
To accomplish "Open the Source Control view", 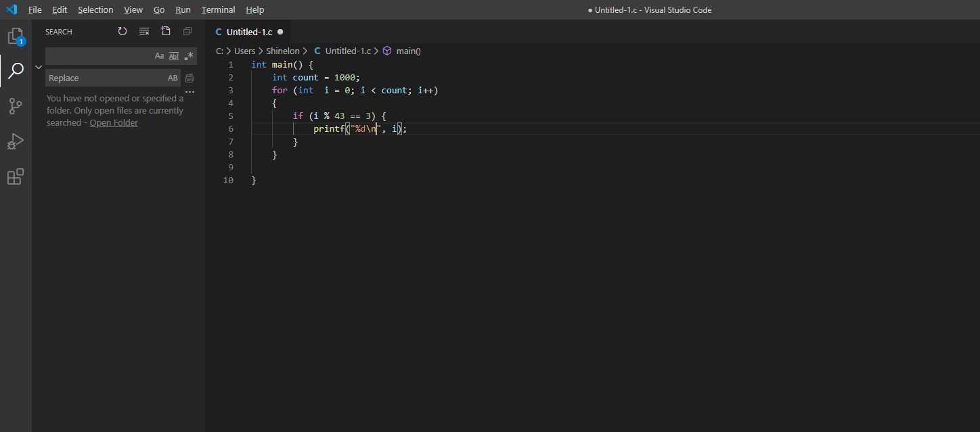I will 16,106.
